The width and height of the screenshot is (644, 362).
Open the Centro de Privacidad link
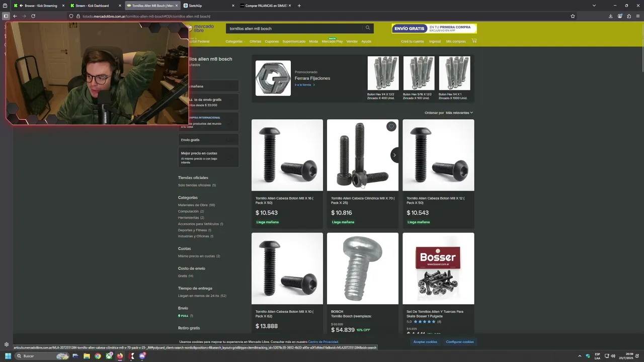pyautogui.click(x=323, y=342)
